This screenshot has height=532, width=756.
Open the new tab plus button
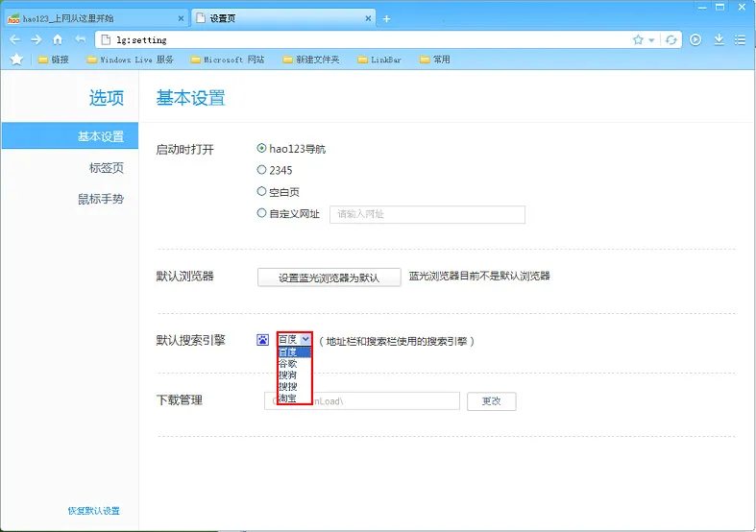pos(387,18)
